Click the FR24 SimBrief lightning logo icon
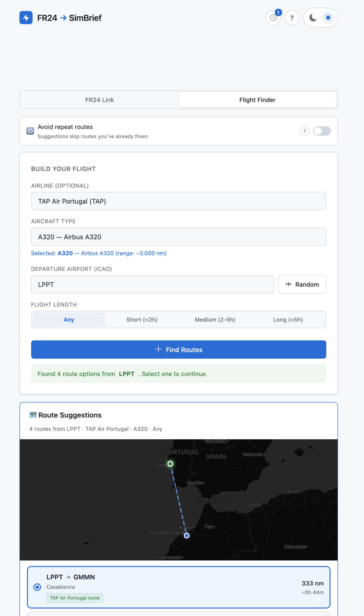This screenshot has width=364, height=616. 26,18
